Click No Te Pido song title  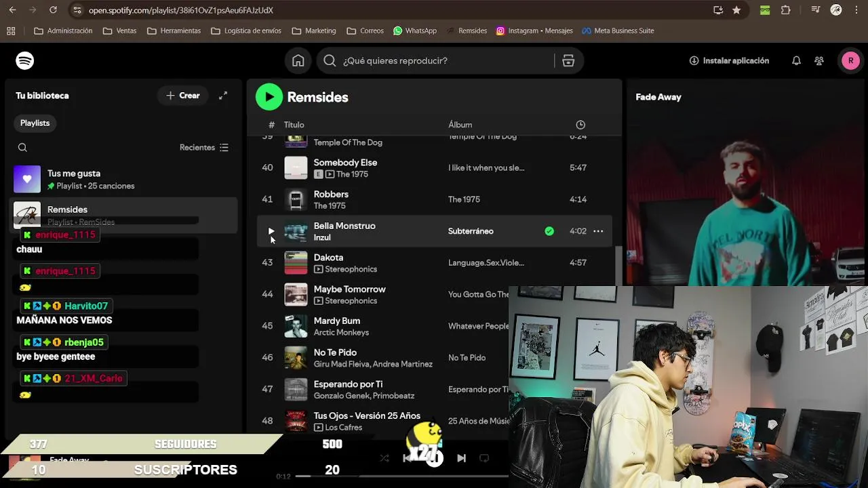tap(335, 352)
